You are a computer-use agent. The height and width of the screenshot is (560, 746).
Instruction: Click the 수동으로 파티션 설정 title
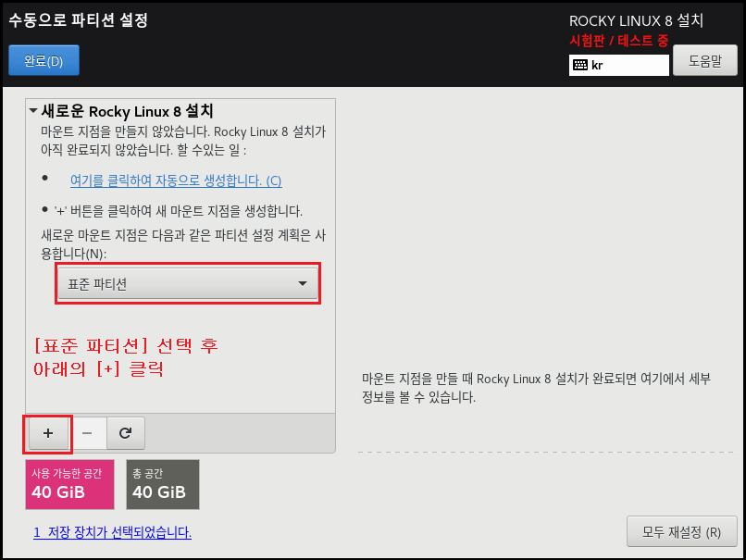[x=79, y=20]
